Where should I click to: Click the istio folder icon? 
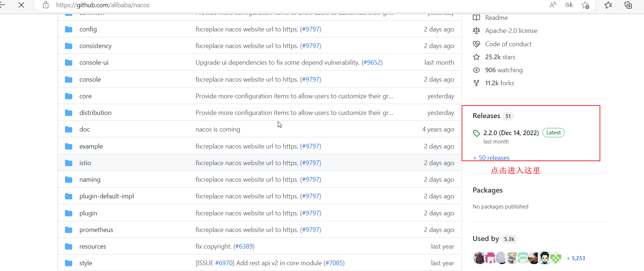click(x=69, y=163)
